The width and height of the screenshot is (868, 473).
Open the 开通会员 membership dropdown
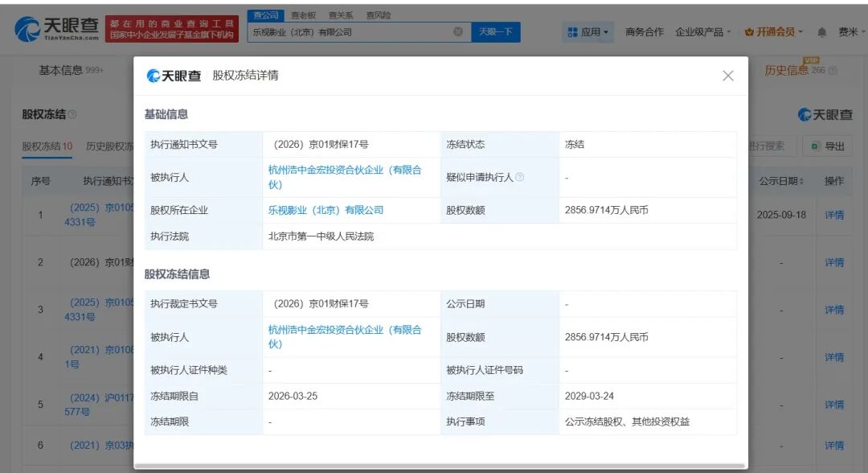tap(774, 32)
